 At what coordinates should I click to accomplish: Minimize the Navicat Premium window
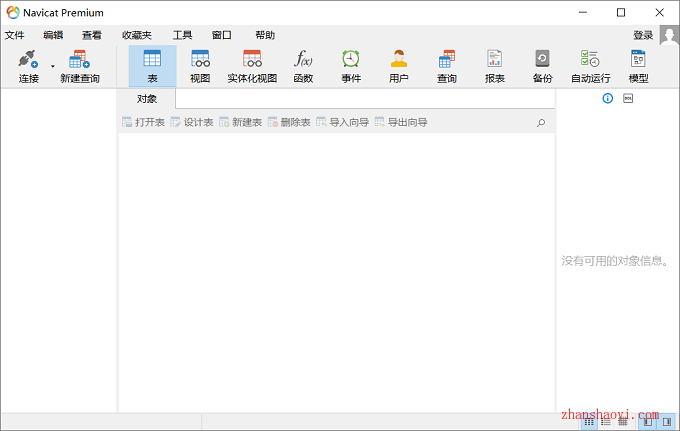coord(583,13)
